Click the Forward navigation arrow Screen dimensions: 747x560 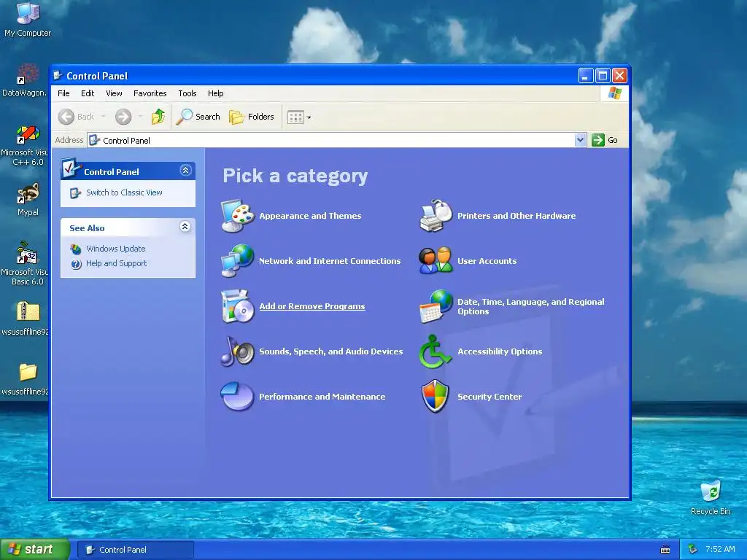(x=123, y=117)
